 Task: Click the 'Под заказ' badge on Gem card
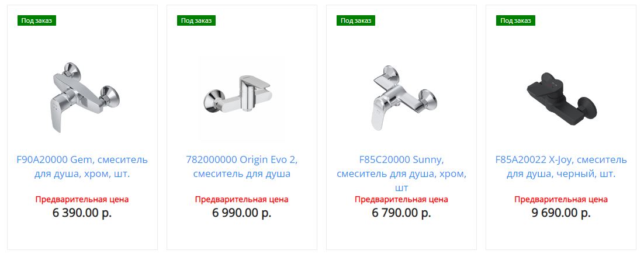click(x=37, y=20)
